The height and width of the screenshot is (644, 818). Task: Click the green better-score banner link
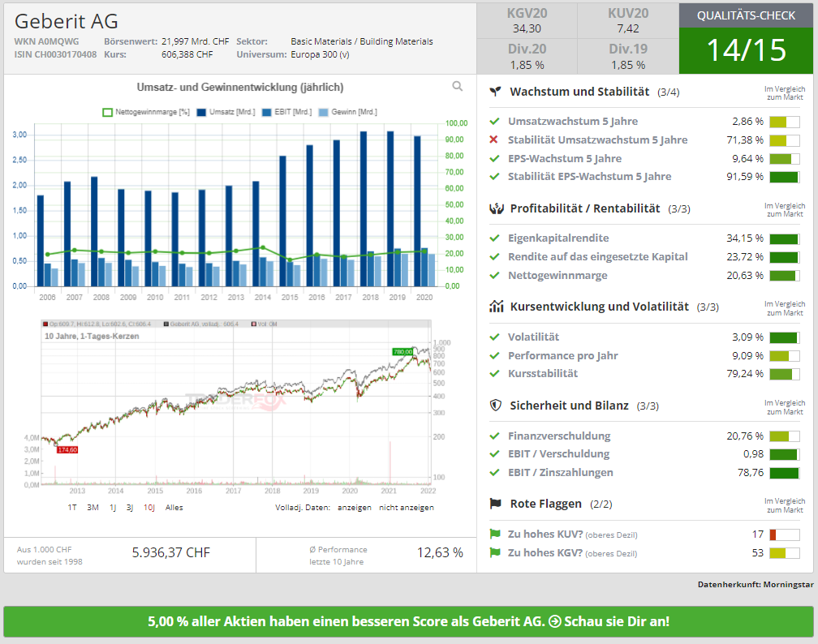click(x=408, y=621)
